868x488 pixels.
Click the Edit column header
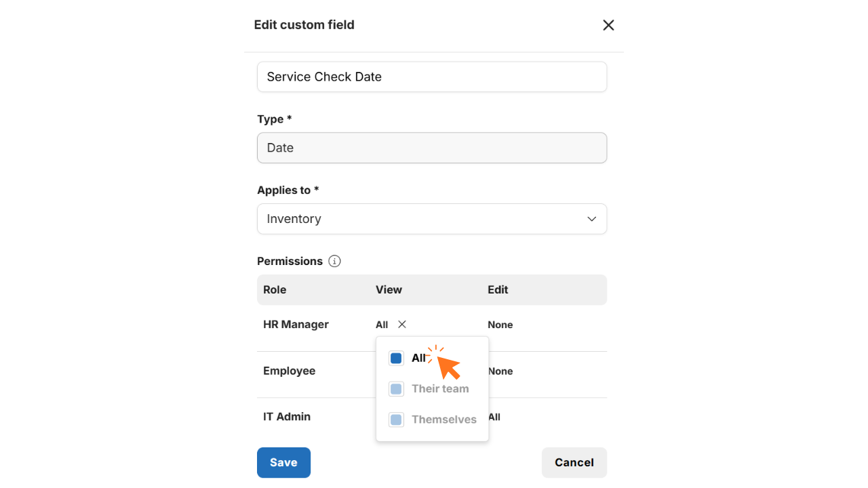[x=498, y=289]
